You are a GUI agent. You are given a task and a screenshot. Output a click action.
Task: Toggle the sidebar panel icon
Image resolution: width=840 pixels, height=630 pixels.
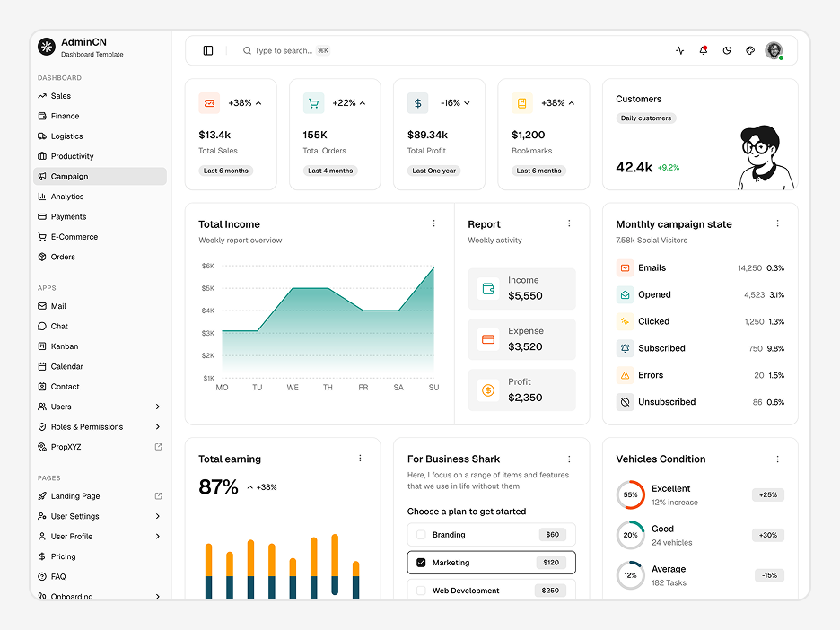click(x=208, y=50)
